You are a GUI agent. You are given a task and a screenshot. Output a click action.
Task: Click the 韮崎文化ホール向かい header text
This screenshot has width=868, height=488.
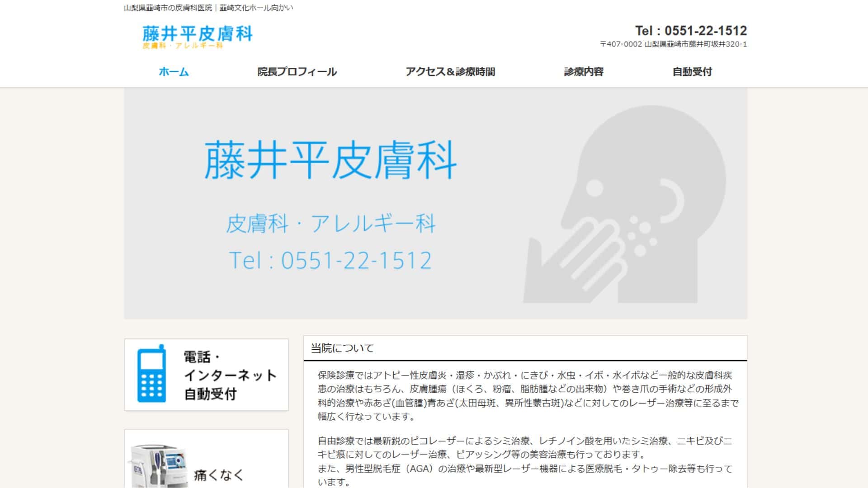point(208,7)
